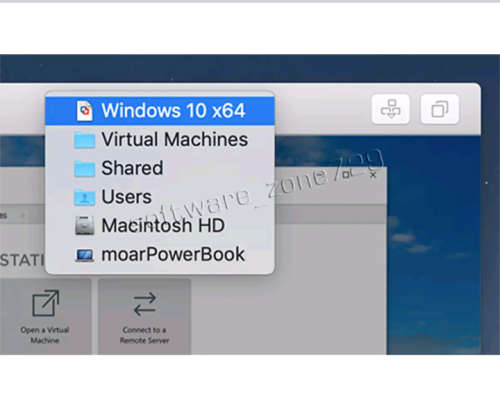Maximize the inner VM window
Image resolution: width=500 pixels, height=408 pixels.
click(347, 175)
